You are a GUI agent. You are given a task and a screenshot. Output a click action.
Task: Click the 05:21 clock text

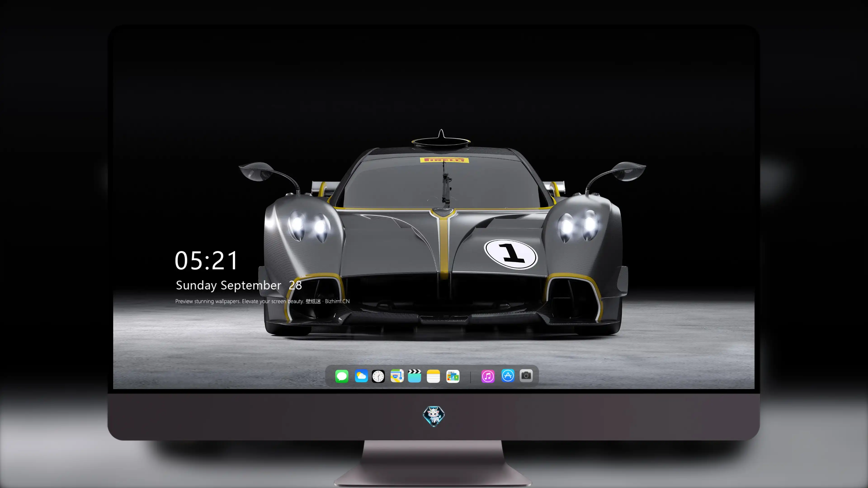(x=206, y=261)
